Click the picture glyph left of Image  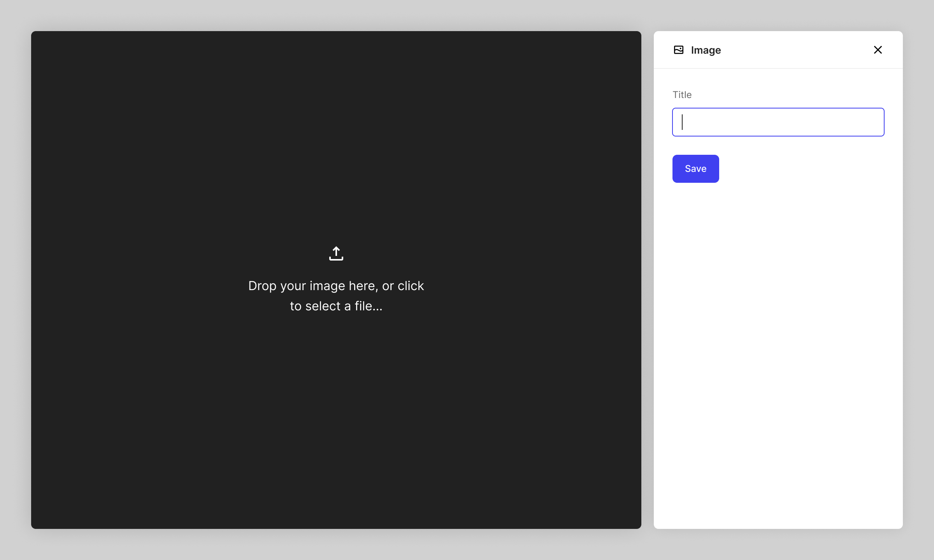click(x=678, y=50)
